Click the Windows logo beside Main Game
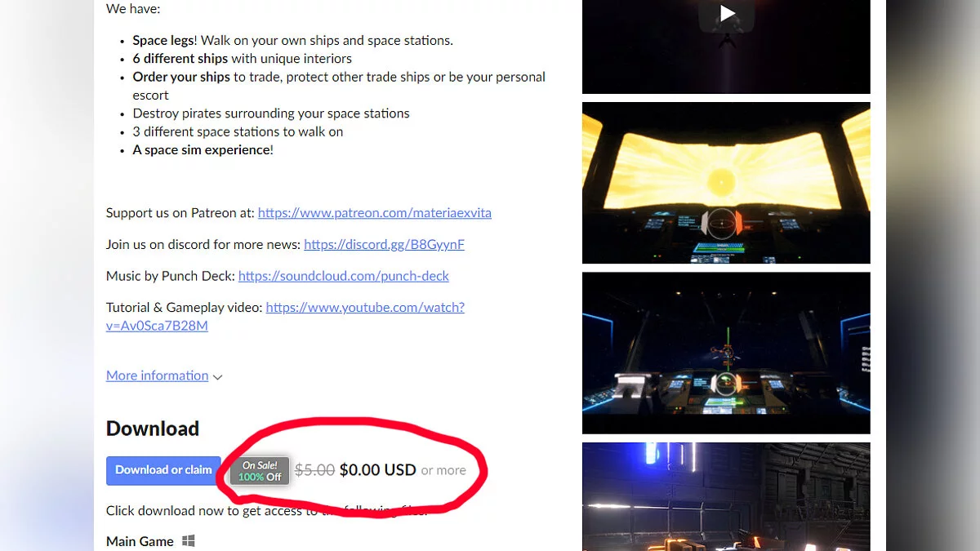This screenshot has width=980, height=551. click(x=189, y=541)
